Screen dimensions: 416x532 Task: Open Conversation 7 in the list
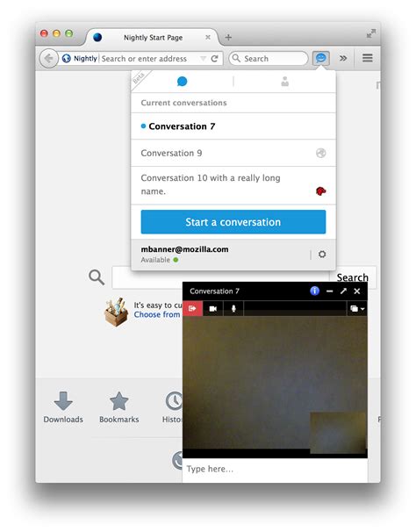tap(233, 126)
